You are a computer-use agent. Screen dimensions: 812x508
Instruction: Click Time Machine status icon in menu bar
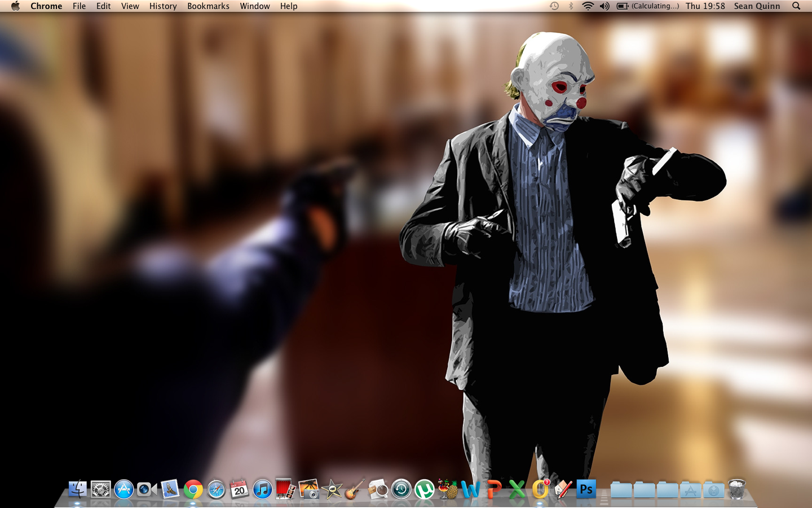click(x=554, y=6)
